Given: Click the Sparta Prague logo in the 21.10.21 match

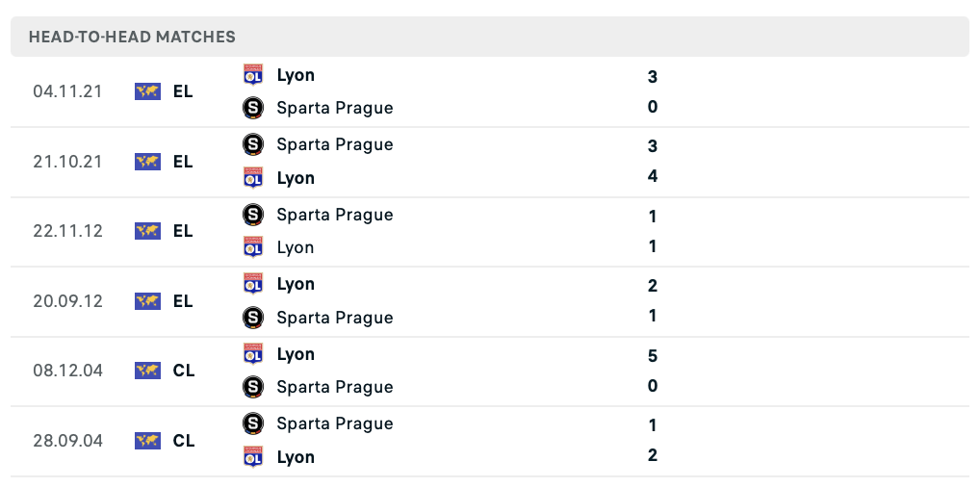Looking at the screenshot, I should pos(252,144).
